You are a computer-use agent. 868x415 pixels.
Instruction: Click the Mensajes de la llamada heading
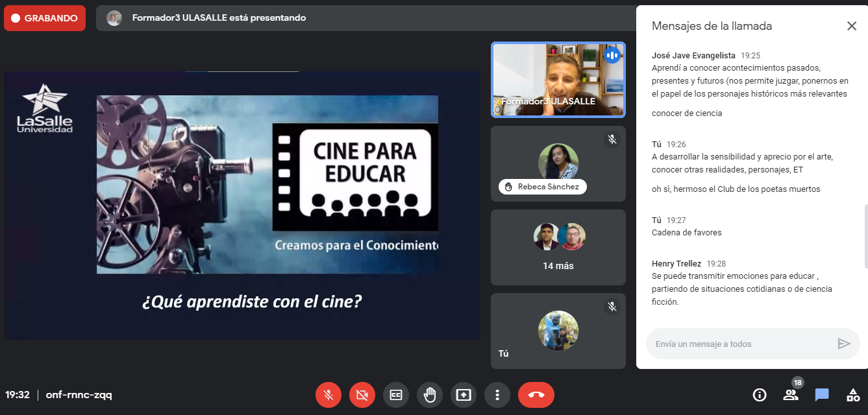pyautogui.click(x=712, y=27)
